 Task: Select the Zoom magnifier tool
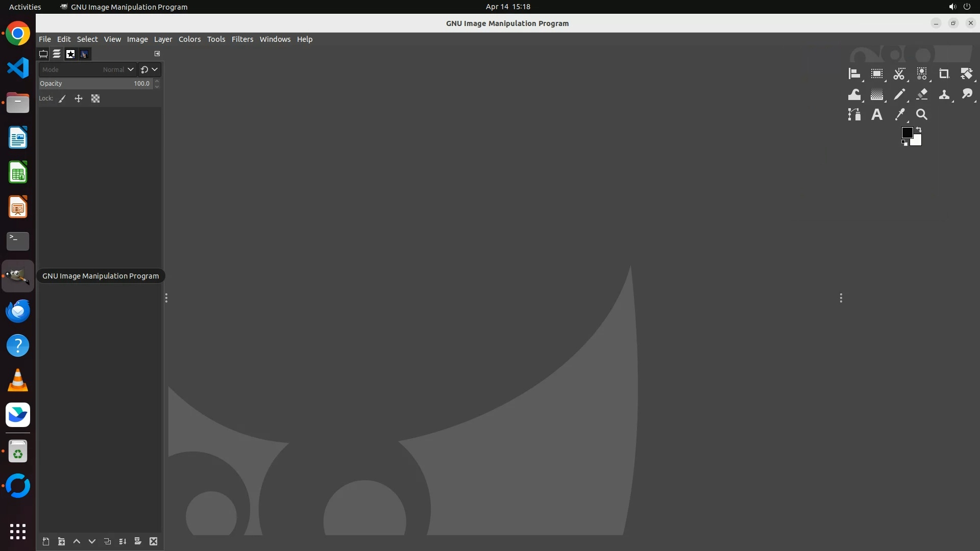pyautogui.click(x=921, y=115)
